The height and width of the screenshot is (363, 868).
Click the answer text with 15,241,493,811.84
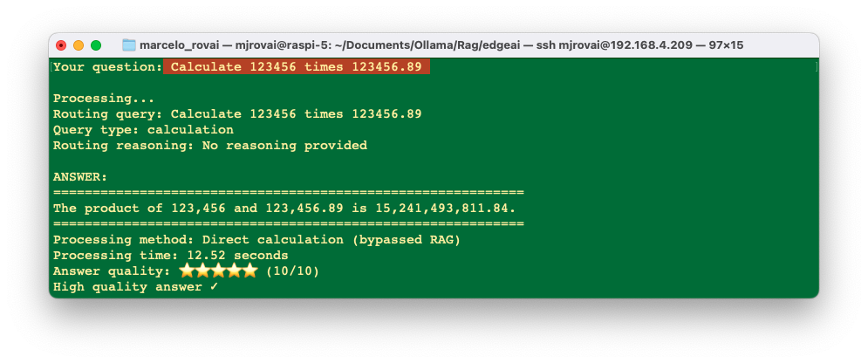point(284,209)
